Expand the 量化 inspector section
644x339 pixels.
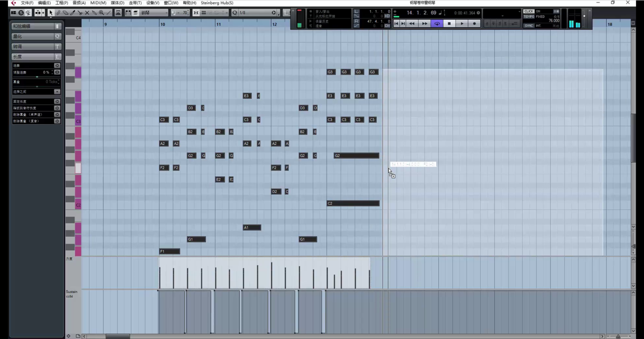36,36
